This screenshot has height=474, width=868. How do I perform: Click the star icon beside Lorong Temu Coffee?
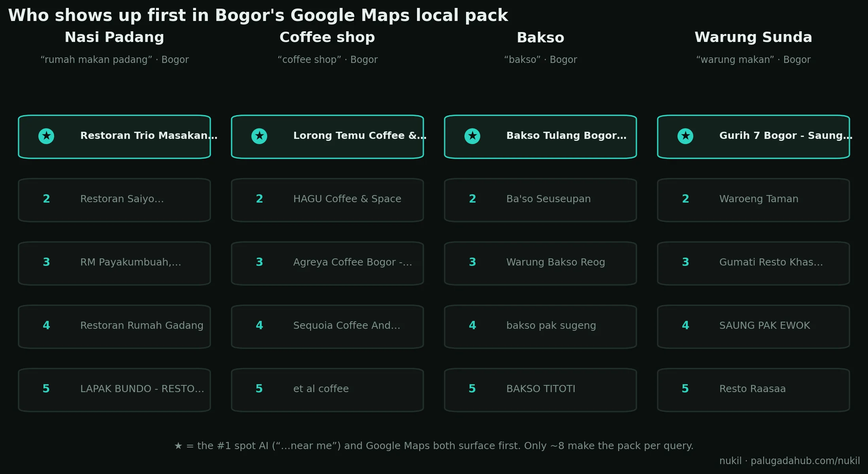tap(259, 136)
